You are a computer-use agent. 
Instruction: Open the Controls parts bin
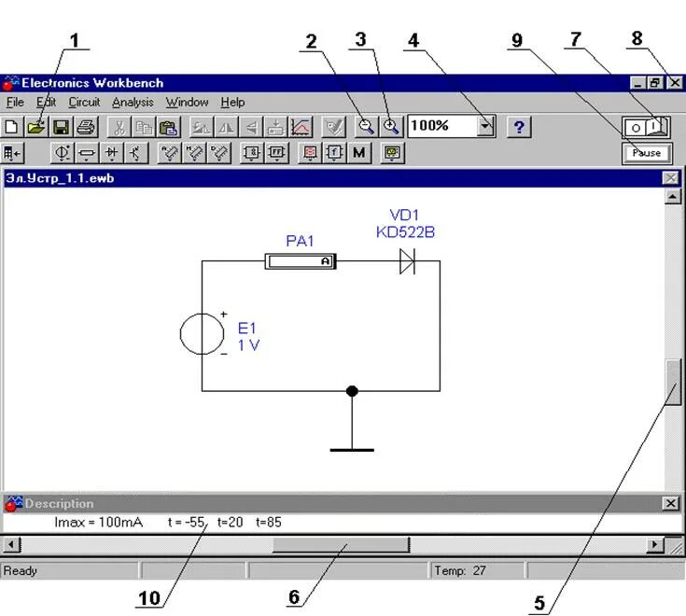pos(334,153)
